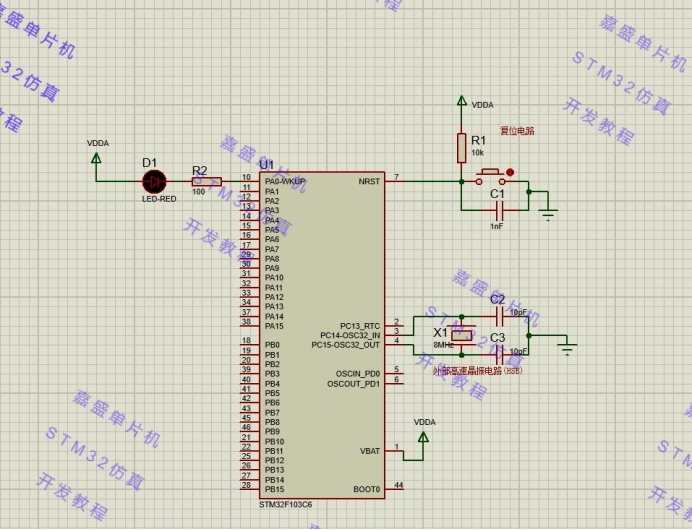Click the R1 pull-up resistor body
This screenshot has width=692, height=530.
click(x=462, y=148)
